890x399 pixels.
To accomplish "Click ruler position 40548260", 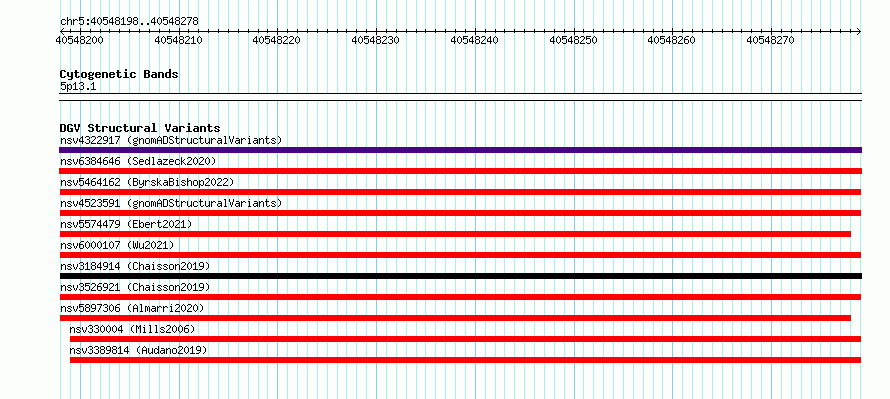I will click(x=671, y=40).
